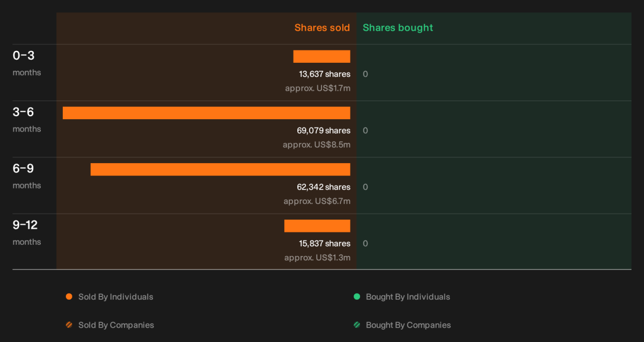Click the shares bought 0 in 6-9 months row
644x342 pixels.
tap(365, 187)
